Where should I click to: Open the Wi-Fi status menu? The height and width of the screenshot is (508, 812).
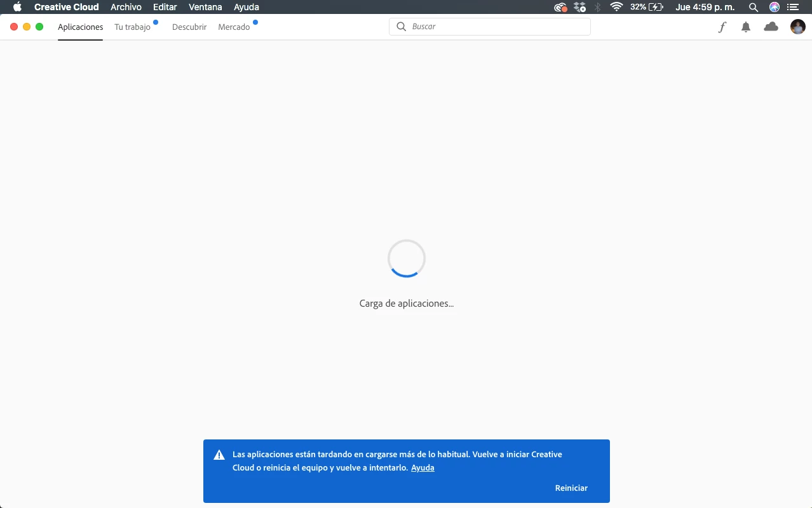(616, 7)
